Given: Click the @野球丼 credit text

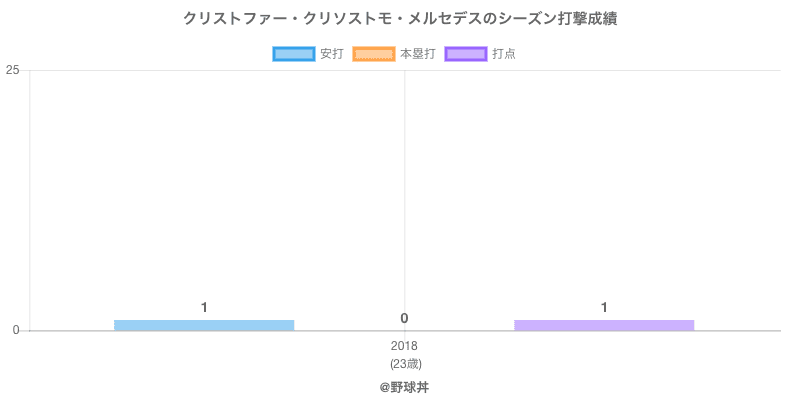Looking at the screenshot, I should click(x=404, y=386).
